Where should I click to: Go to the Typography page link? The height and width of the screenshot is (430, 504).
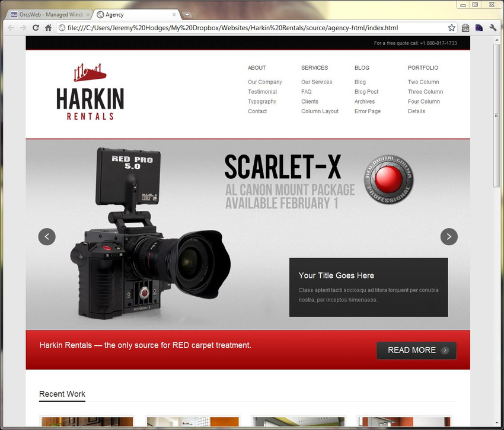click(262, 101)
